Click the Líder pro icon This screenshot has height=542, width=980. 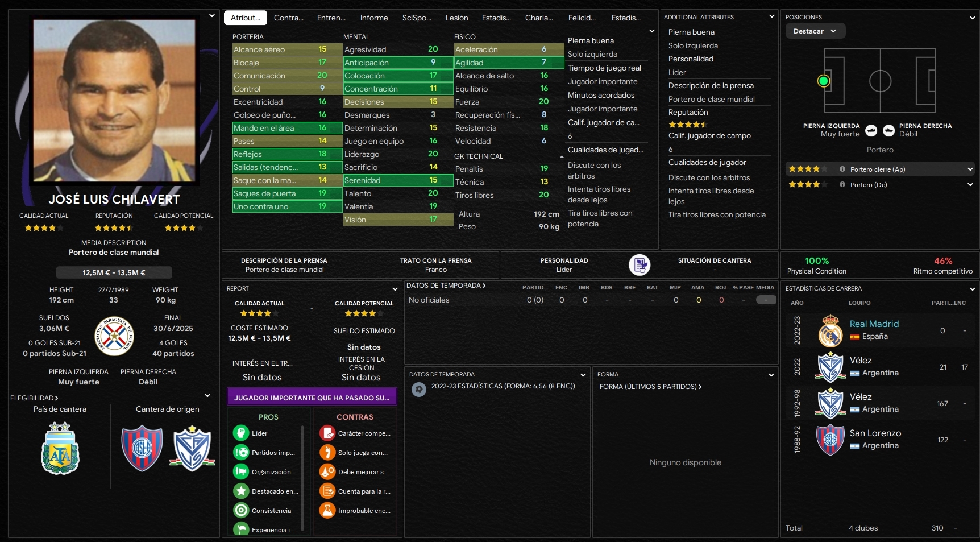tap(241, 433)
